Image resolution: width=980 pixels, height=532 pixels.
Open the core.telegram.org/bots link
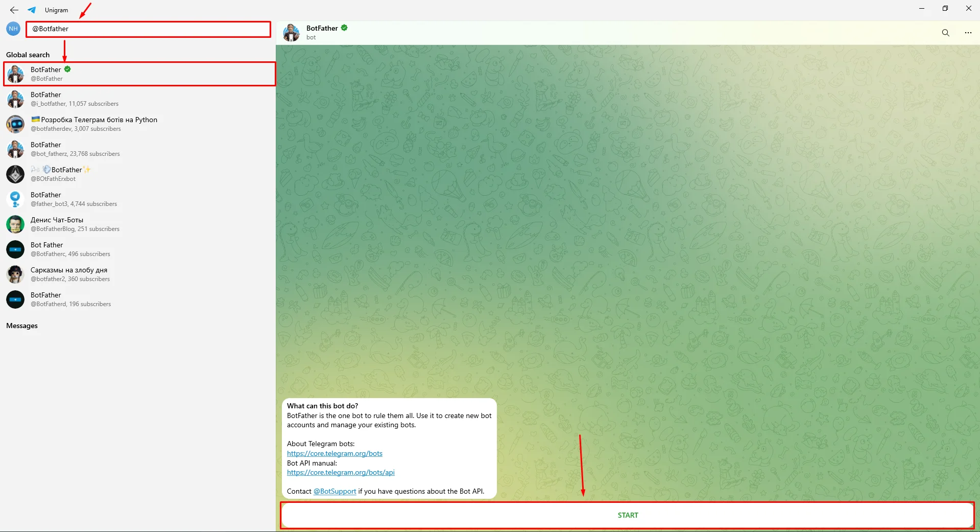click(x=334, y=454)
